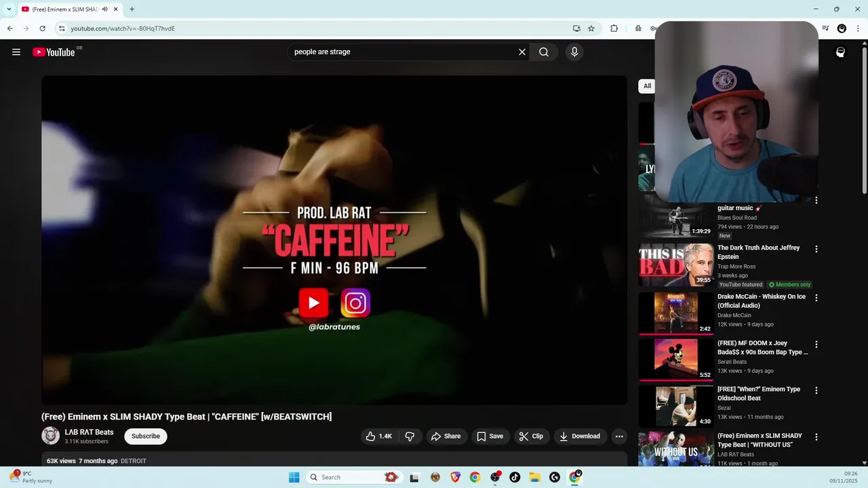Subscribe to LAB RAT Beats

(146, 436)
